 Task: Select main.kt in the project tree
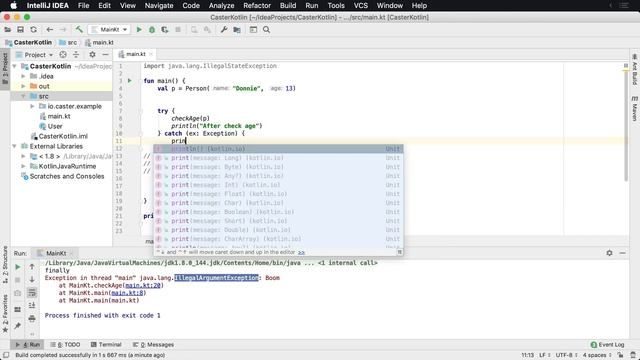click(59, 116)
